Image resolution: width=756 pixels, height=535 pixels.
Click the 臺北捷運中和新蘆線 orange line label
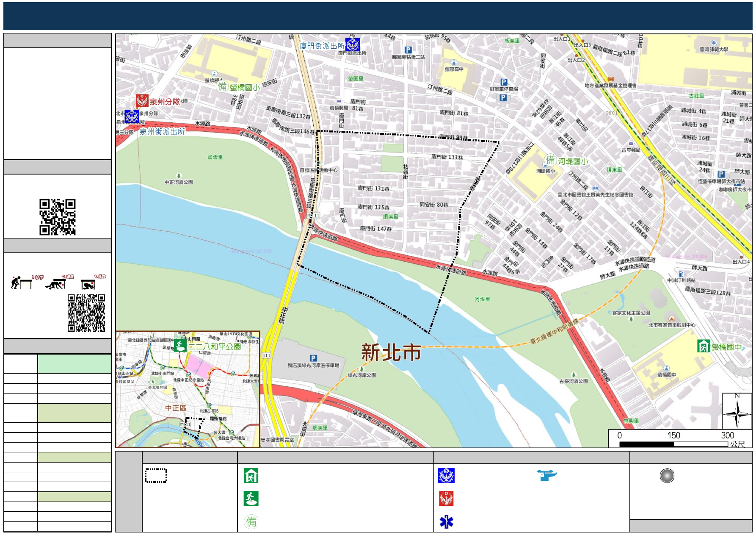554,332
